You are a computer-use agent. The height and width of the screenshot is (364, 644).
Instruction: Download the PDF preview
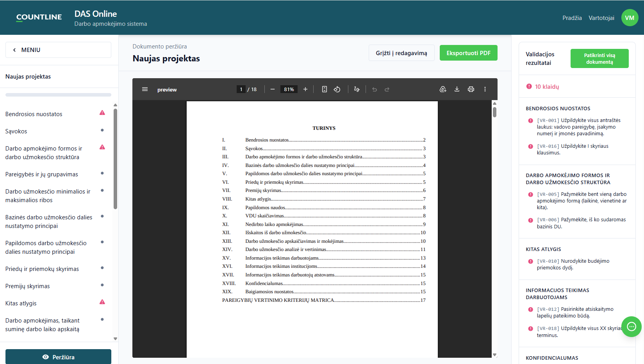click(x=457, y=89)
